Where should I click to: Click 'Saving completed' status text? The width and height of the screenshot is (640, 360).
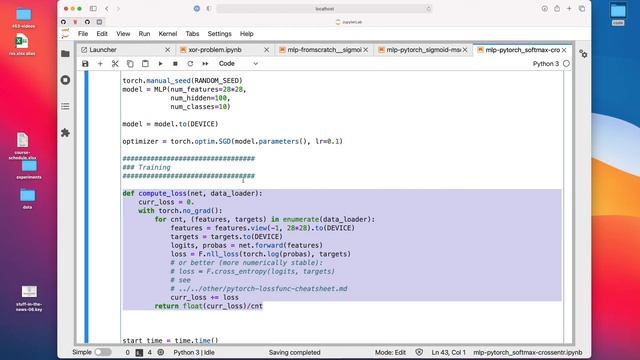point(294,352)
